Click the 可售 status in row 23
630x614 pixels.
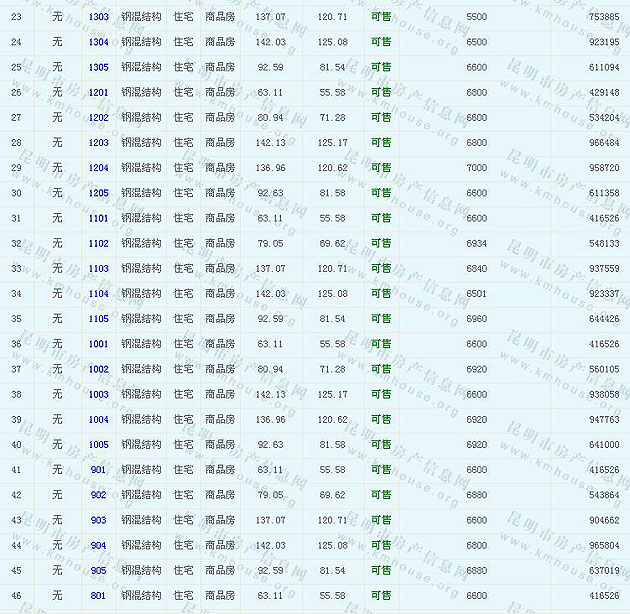[x=381, y=17]
